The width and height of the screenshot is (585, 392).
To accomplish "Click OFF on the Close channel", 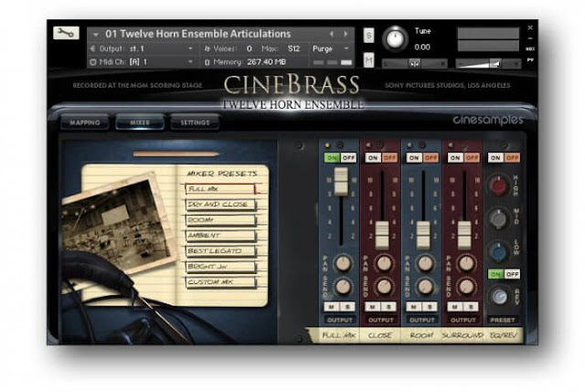I will click(389, 158).
